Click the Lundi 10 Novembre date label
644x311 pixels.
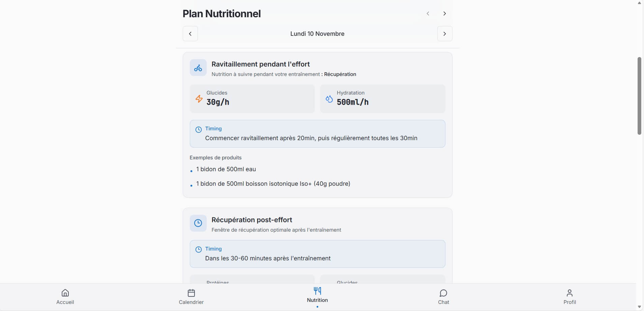(317, 34)
